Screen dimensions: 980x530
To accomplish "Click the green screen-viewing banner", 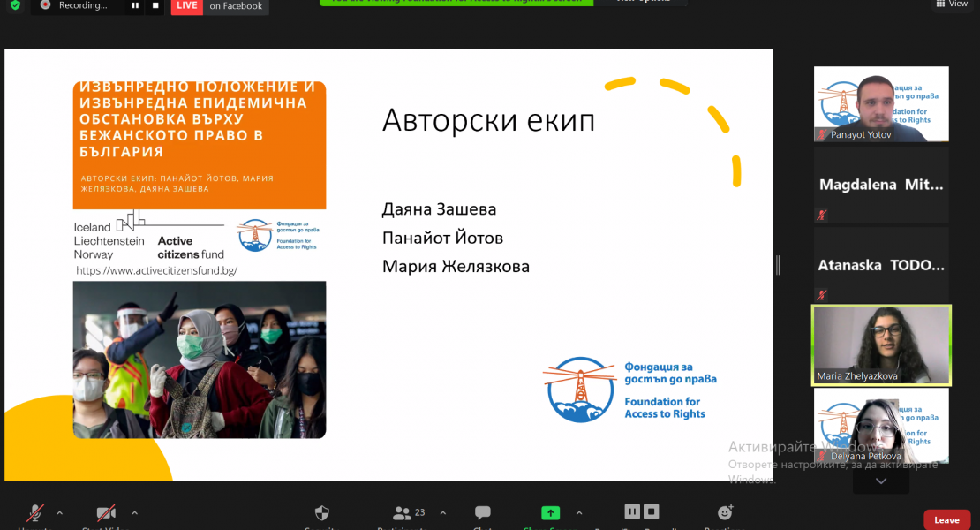I will point(456,3).
